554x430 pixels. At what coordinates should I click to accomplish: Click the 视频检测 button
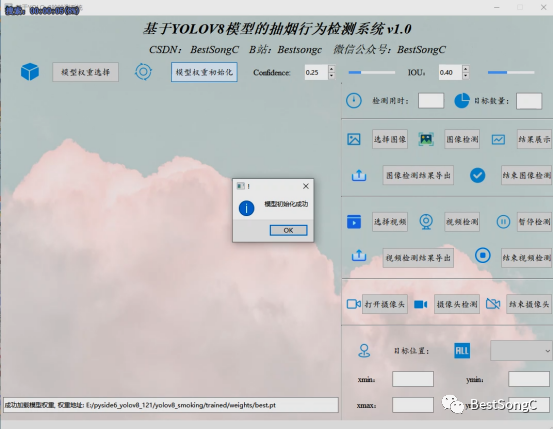[x=462, y=222]
